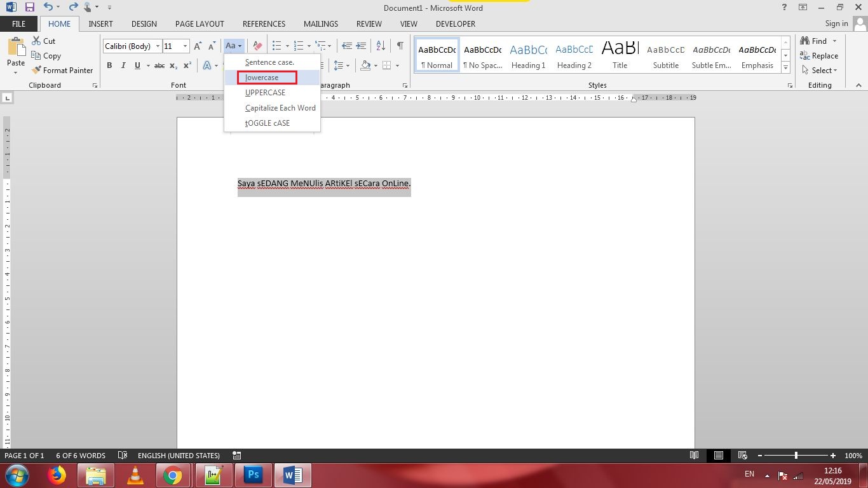Activate the Format Painter
This screenshot has width=868, height=488.
point(63,70)
